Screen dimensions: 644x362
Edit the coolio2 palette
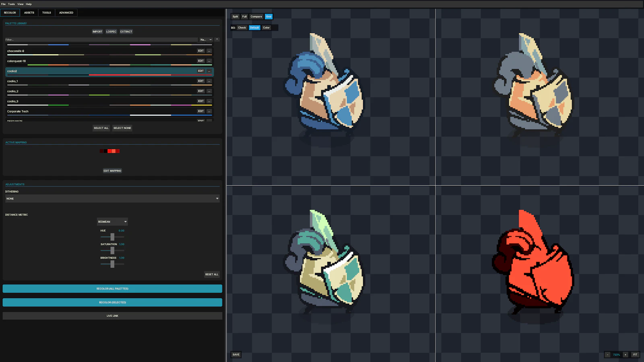[201, 71]
